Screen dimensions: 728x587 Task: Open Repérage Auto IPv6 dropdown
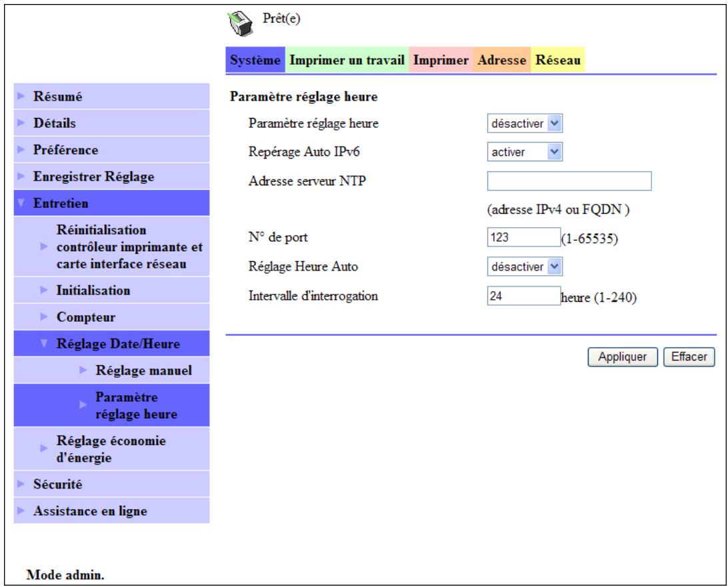tap(525, 152)
